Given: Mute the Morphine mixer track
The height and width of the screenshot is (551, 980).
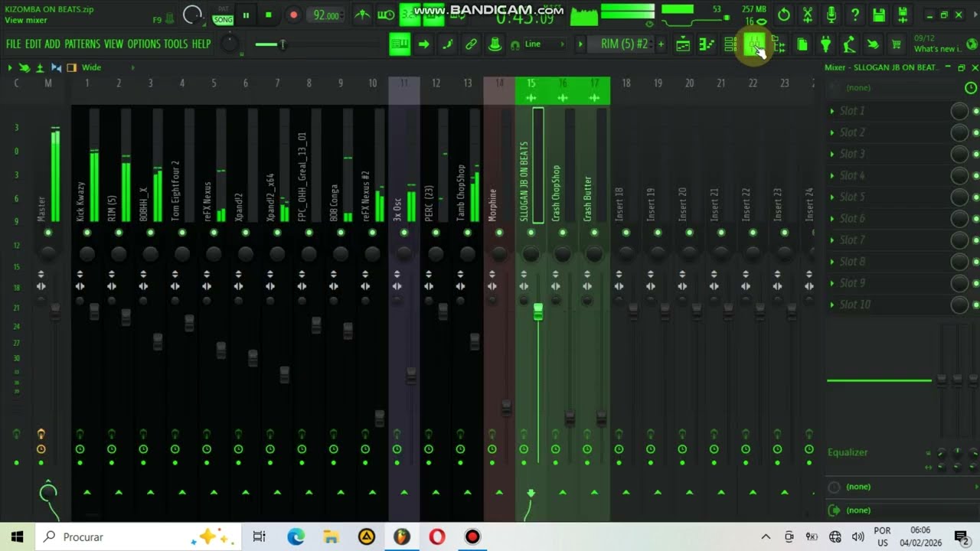Looking at the screenshot, I should click(x=499, y=233).
